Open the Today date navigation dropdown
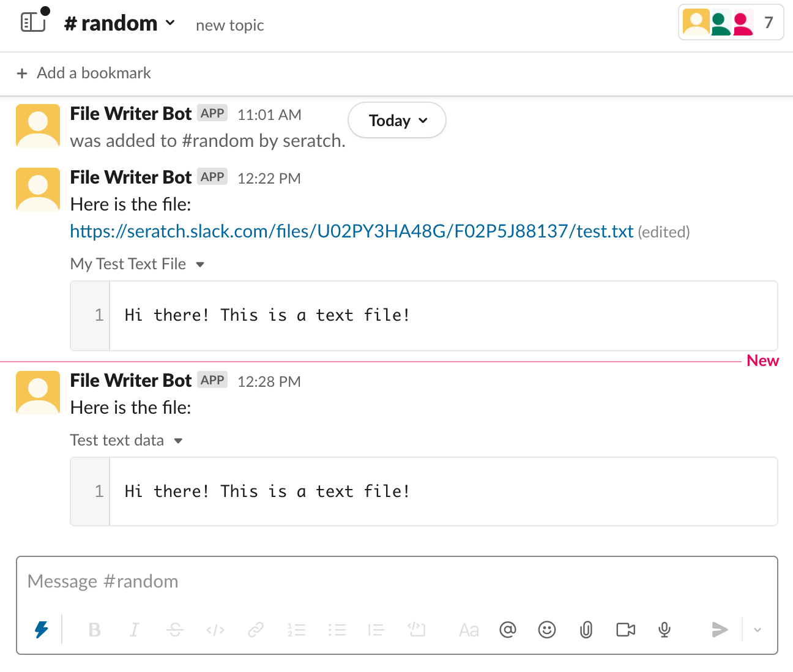793x672 pixels. [396, 120]
